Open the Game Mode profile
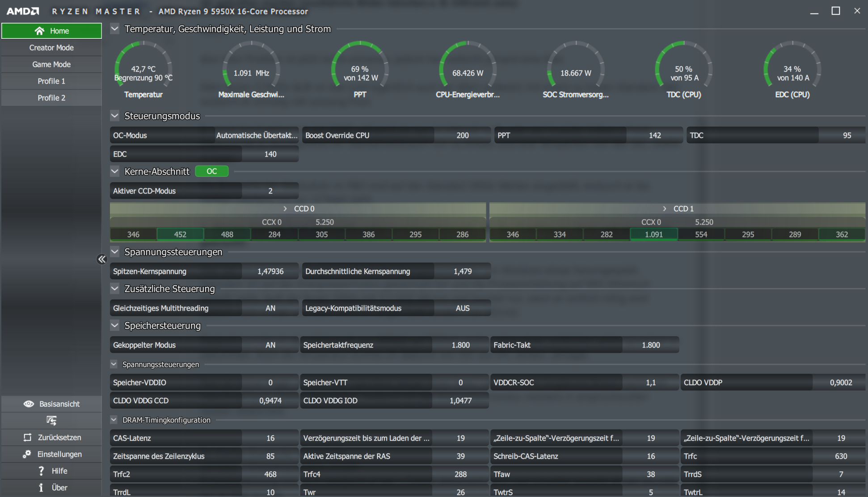Screen dimensions: 868x497 pos(51,64)
